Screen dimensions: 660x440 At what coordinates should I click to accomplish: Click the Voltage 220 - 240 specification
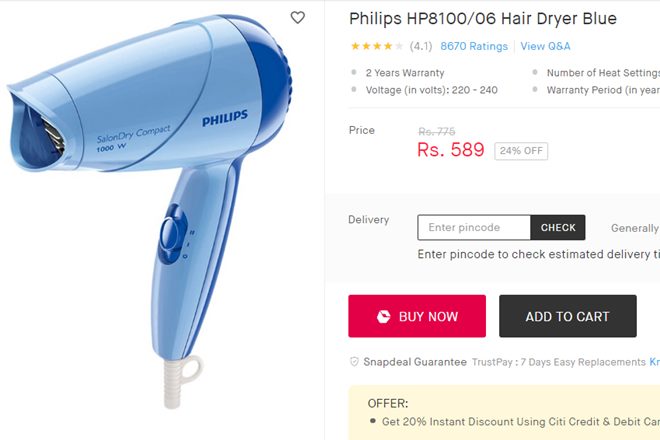pos(431,90)
